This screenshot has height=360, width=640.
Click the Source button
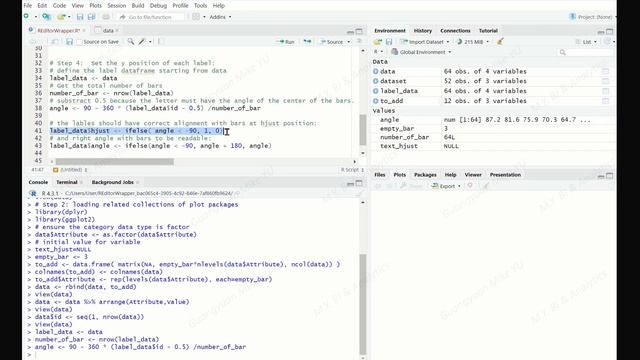(x=331, y=42)
